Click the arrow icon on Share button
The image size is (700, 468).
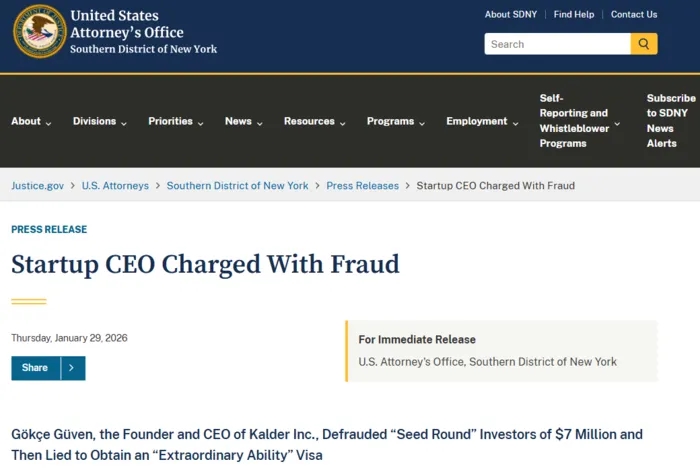click(73, 368)
